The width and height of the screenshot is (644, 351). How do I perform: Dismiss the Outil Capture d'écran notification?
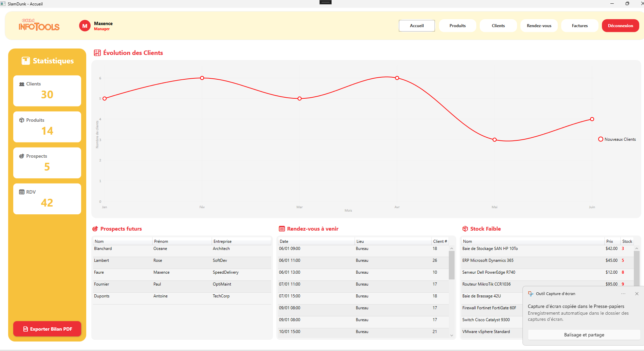637,294
